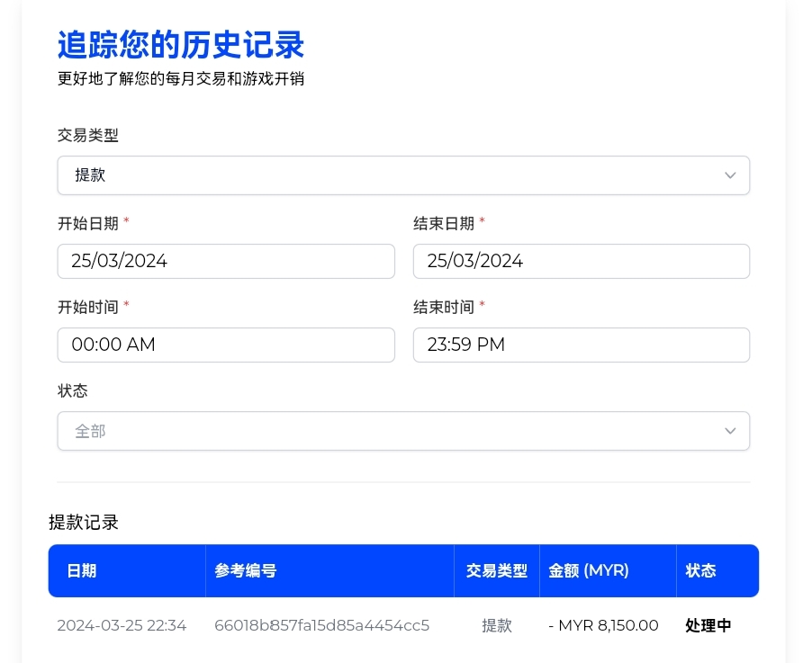
Task: Click the 追踪您的历史记录 heading
Action: [181, 44]
